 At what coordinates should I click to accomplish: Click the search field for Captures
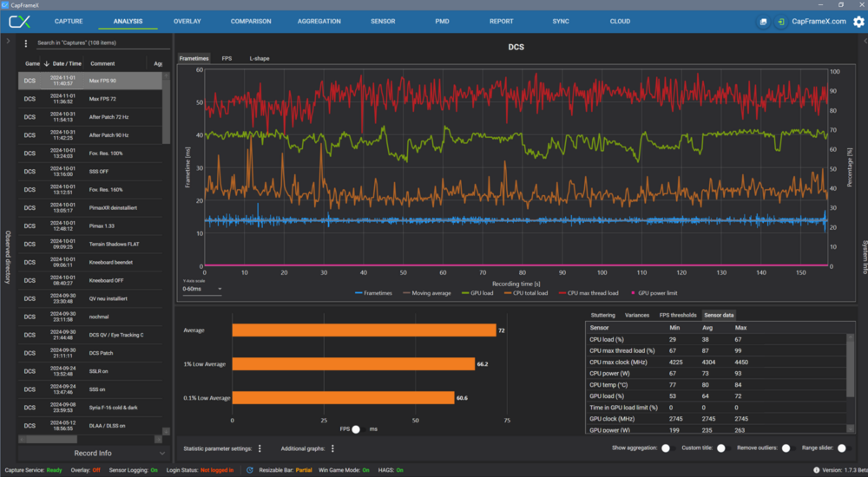[x=95, y=42]
